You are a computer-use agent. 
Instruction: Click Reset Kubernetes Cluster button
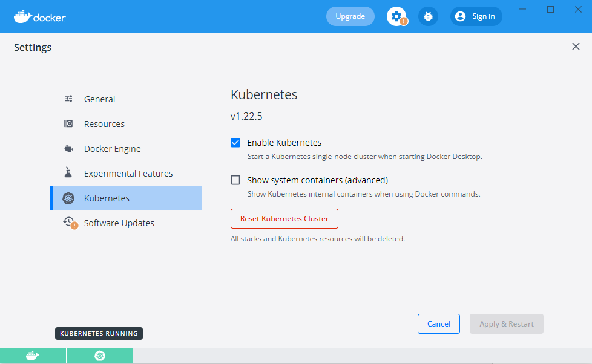(x=284, y=219)
